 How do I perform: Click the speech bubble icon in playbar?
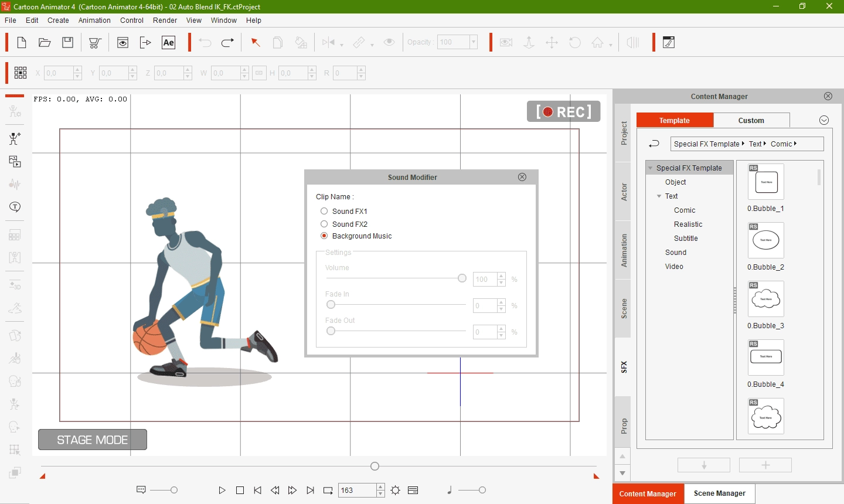[x=141, y=489]
